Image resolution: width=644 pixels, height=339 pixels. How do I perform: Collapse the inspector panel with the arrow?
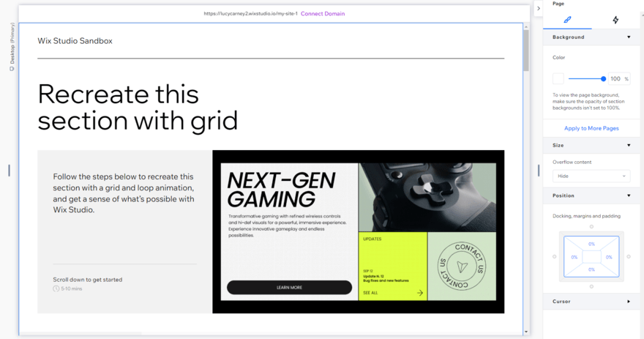(x=539, y=8)
